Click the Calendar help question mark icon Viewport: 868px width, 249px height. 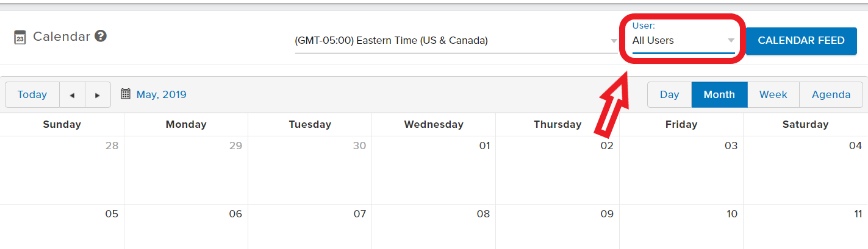(101, 36)
